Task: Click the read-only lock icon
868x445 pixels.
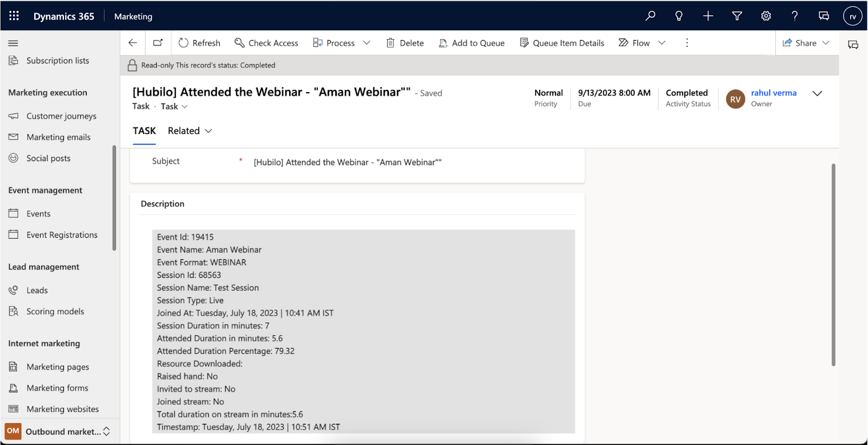Action: click(x=132, y=65)
